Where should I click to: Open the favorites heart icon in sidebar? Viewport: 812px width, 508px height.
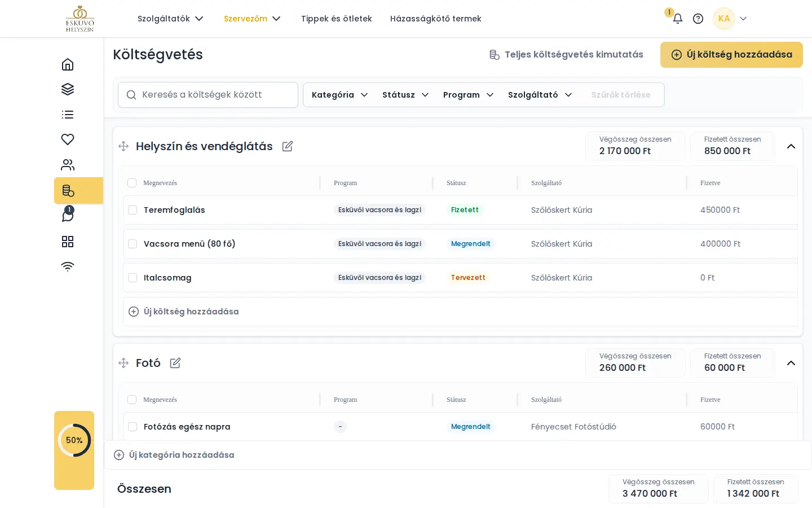(x=68, y=139)
